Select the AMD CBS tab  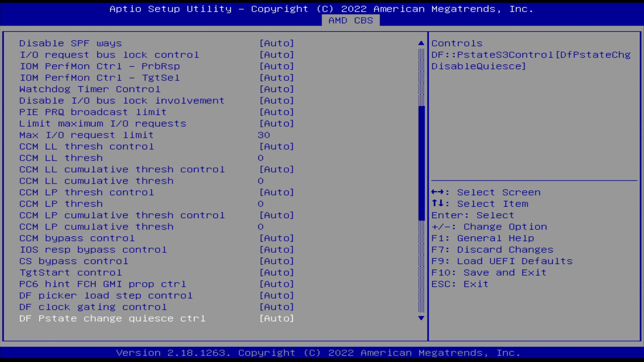tap(351, 20)
